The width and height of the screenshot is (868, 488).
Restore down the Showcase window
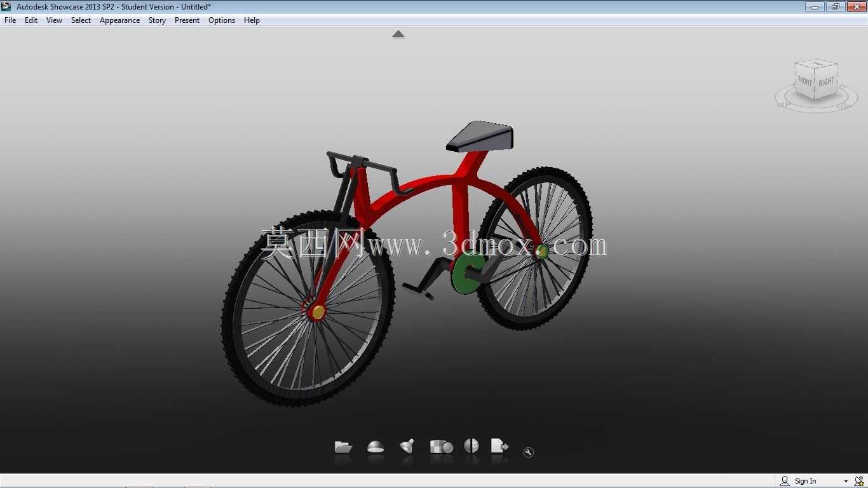834,7
